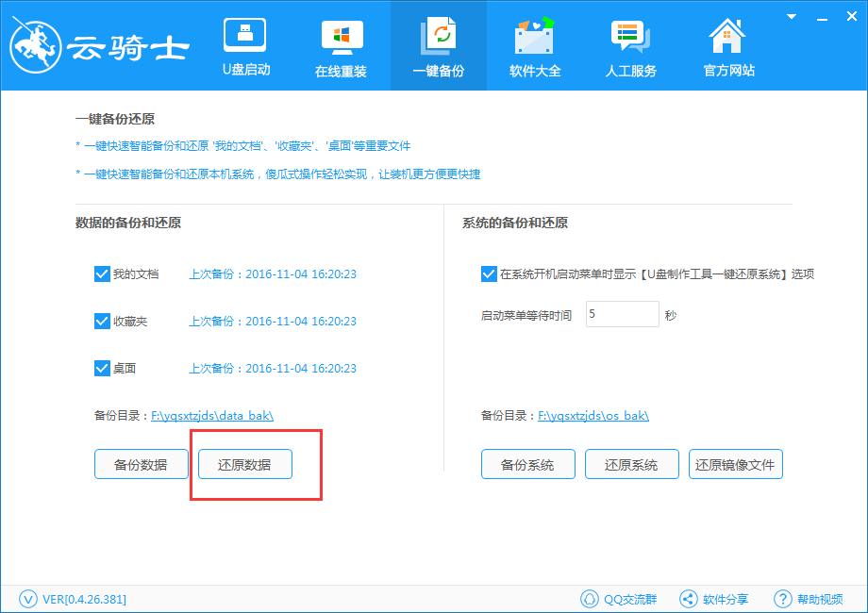
Task: Uncheck the 我的文档 checkbox
Action: pos(102,273)
